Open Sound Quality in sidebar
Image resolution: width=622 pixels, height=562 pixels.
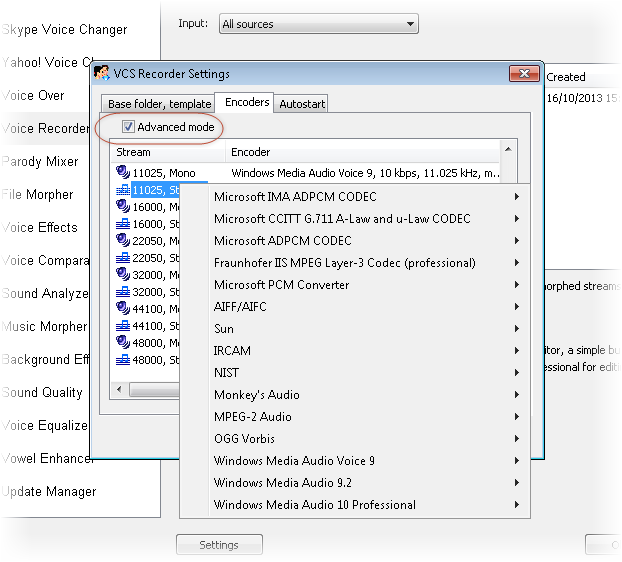(x=42, y=392)
